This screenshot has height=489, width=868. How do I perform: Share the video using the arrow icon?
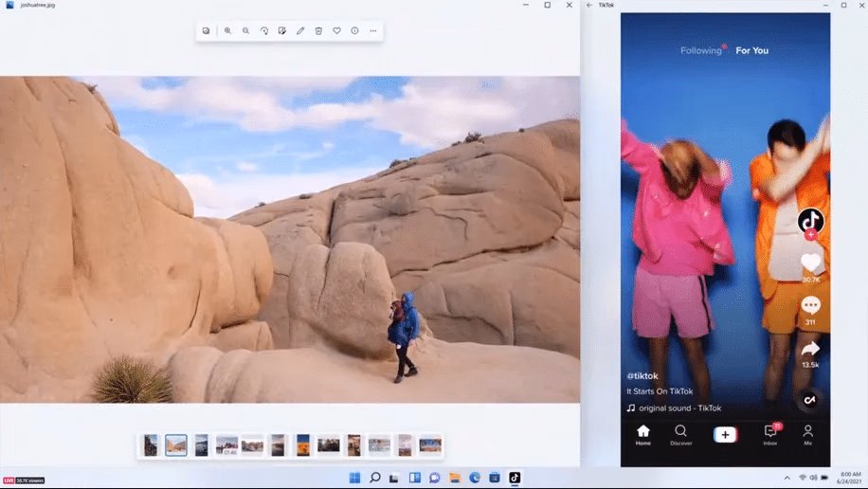click(810, 349)
